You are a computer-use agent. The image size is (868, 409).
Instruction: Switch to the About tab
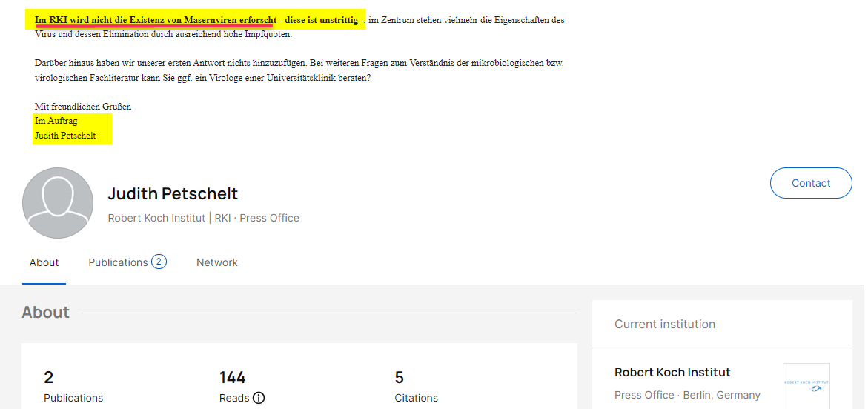point(44,262)
